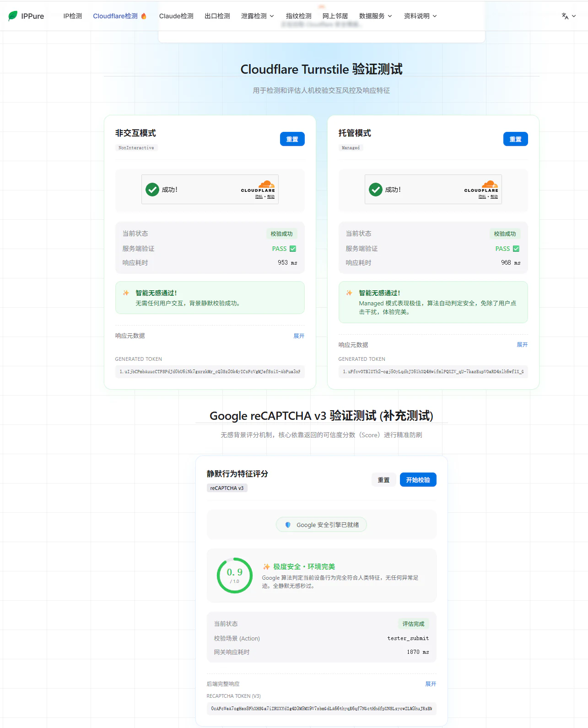Click sparkle icon in 托管模式 智能无感通过 banner
Image resolution: width=588 pixels, height=728 pixels.
pyautogui.click(x=349, y=293)
